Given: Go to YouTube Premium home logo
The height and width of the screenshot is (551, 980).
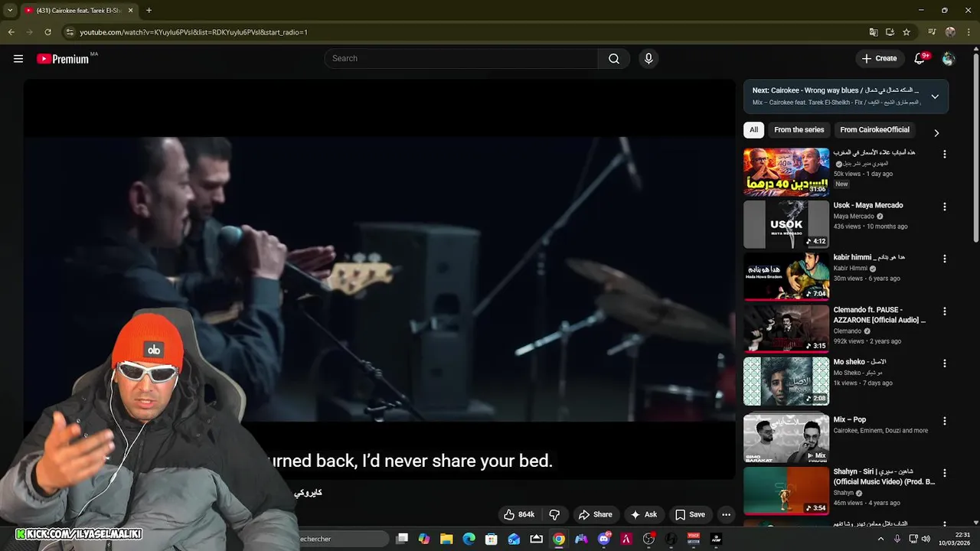Looking at the screenshot, I should pyautogui.click(x=63, y=59).
